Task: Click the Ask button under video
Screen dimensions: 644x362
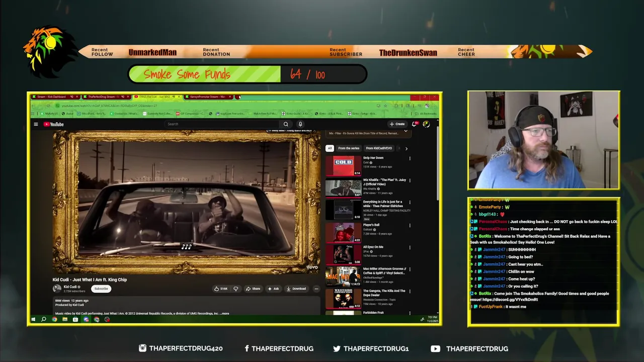Action: pos(273,289)
